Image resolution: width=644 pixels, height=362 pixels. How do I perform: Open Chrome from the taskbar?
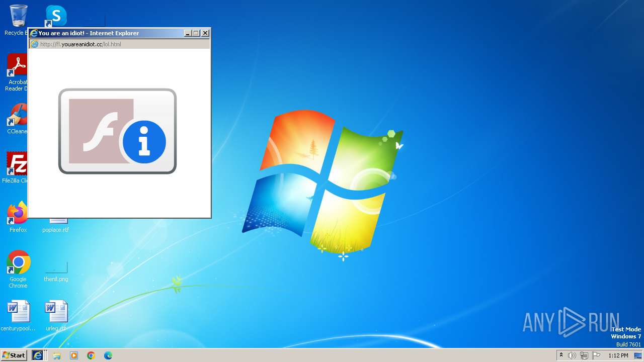[91, 355]
